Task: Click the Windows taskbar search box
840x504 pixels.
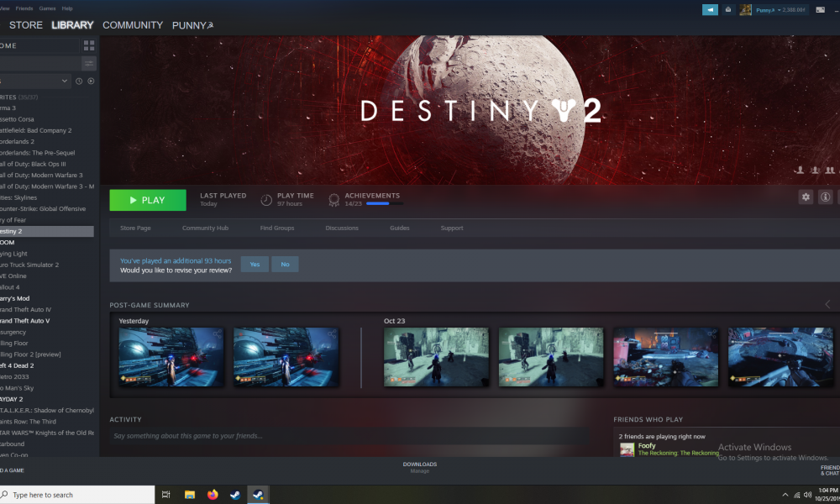Action: click(77, 495)
